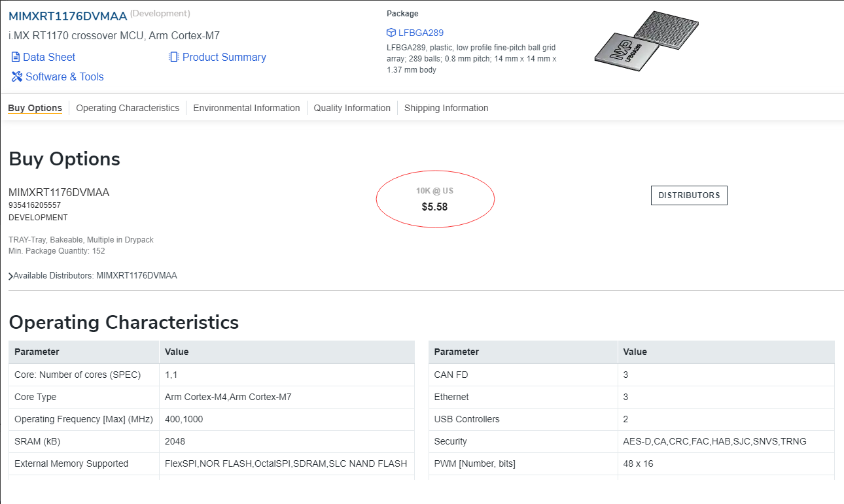
Task: Open the Shipping Information tab
Action: (x=446, y=108)
